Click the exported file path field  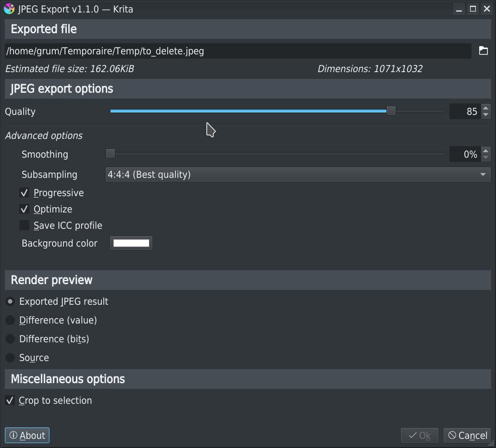coord(237,51)
